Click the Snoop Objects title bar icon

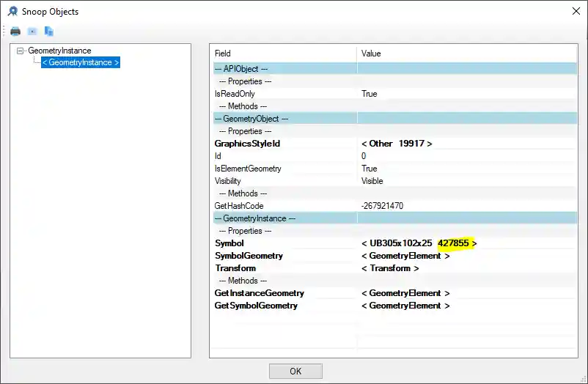point(12,11)
